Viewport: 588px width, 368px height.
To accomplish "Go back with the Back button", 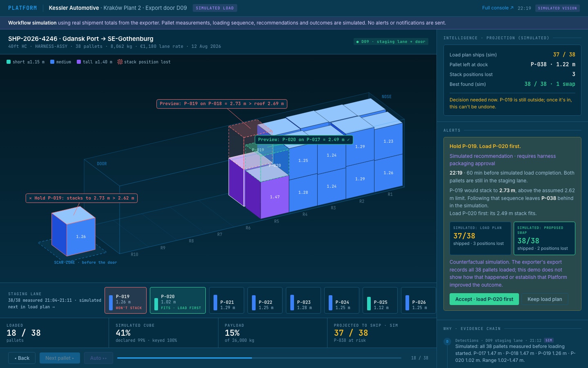I will 22,358.
